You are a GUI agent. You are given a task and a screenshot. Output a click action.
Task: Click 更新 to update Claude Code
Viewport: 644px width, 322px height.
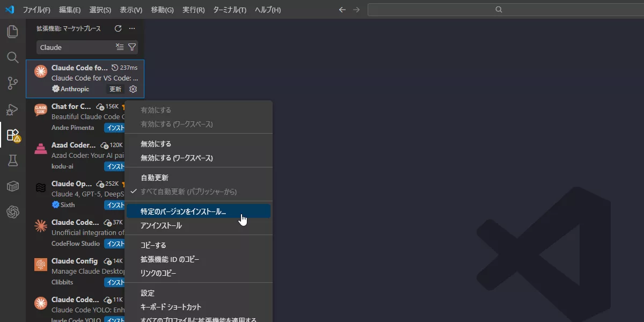[x=115, y=89]
